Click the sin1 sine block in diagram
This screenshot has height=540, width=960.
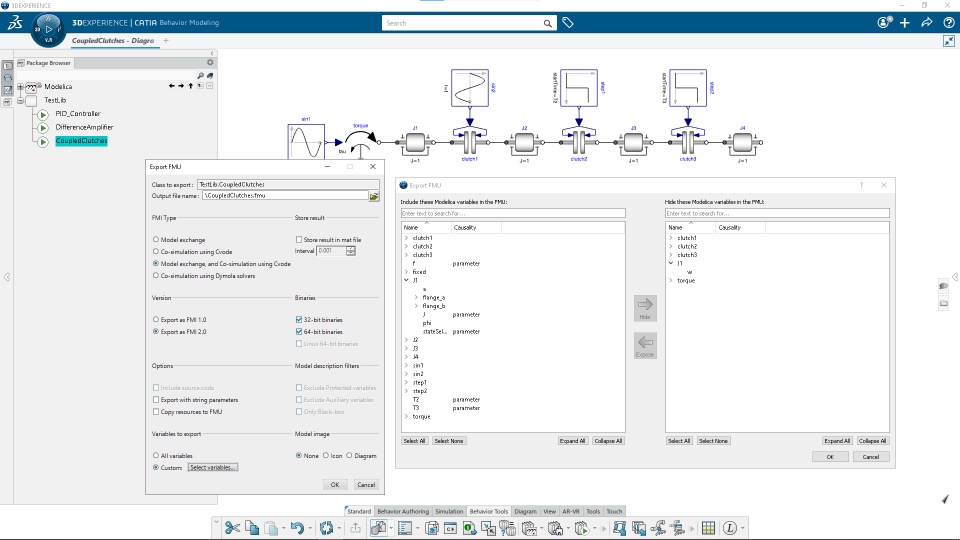click(306, 142)
